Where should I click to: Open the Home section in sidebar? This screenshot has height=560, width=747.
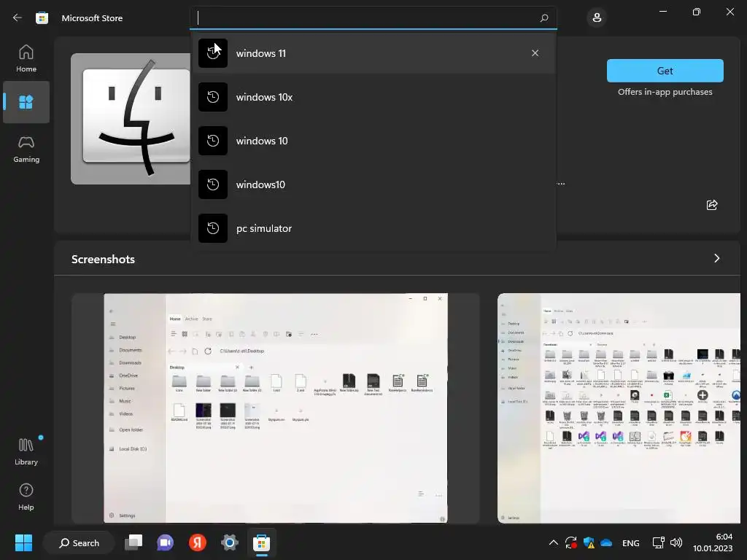pyautogui.click(x=26, y=58)
